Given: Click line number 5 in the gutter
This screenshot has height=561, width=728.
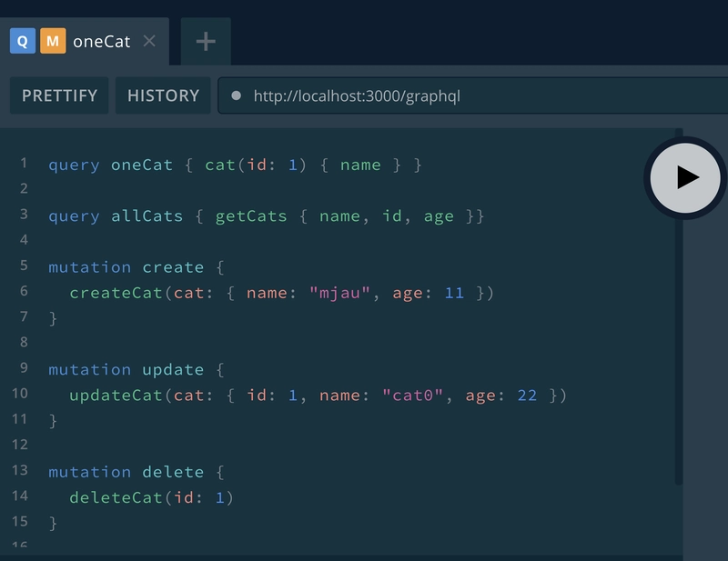Looking at the screenshot, I should pos(24,265).
